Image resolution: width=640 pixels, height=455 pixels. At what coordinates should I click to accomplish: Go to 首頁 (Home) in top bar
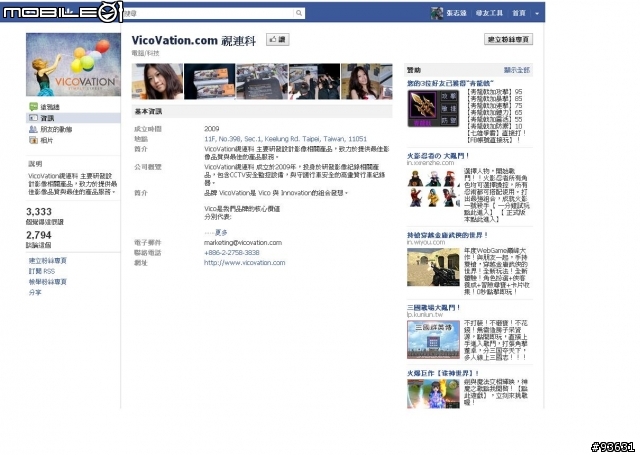pos(519,13)
